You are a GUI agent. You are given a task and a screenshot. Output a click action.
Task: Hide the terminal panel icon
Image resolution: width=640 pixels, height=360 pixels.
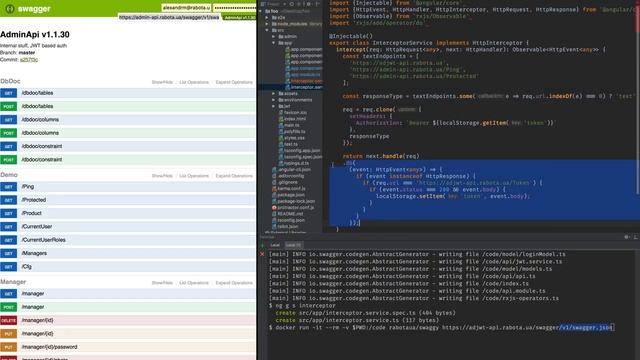(636, 237)
